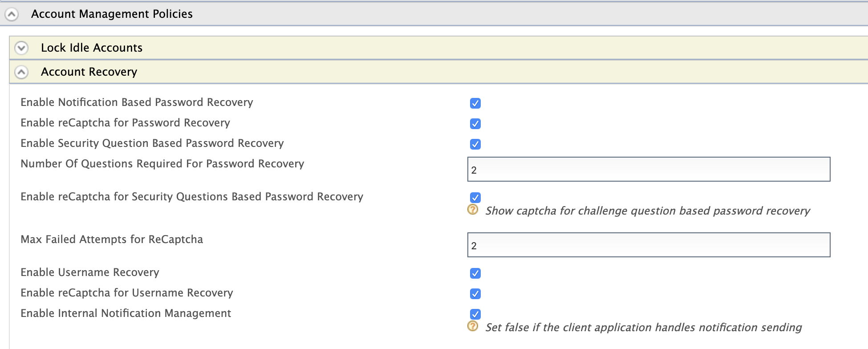This screenshot has height=349, width=868.
Task: Click the Account Management Policies title
Action: (112, 14)
